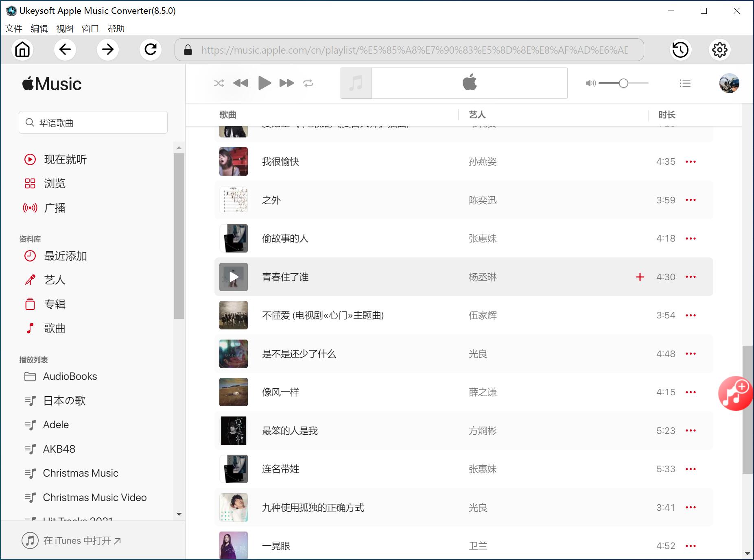
Task: Open the search icon in sidebar
Action: (29, 122)
